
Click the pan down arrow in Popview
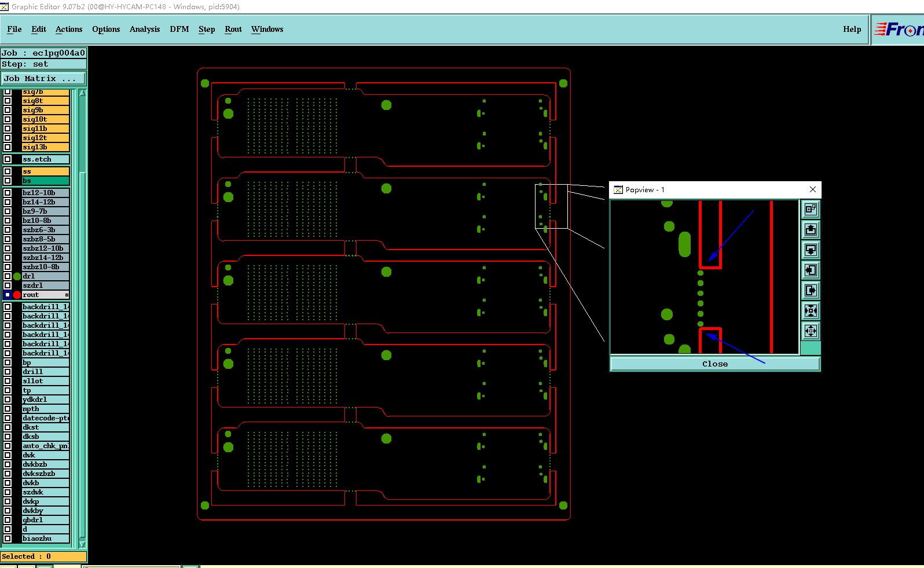(x=811, y=250)
